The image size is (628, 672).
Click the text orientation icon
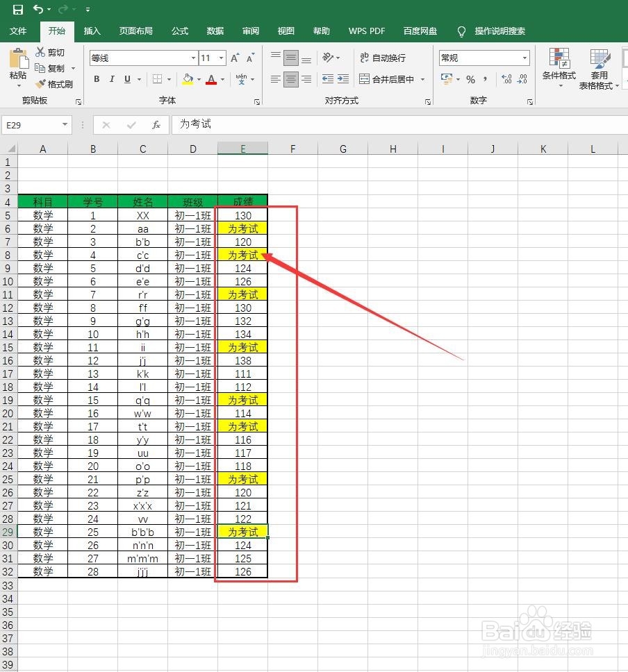(328, 58)
